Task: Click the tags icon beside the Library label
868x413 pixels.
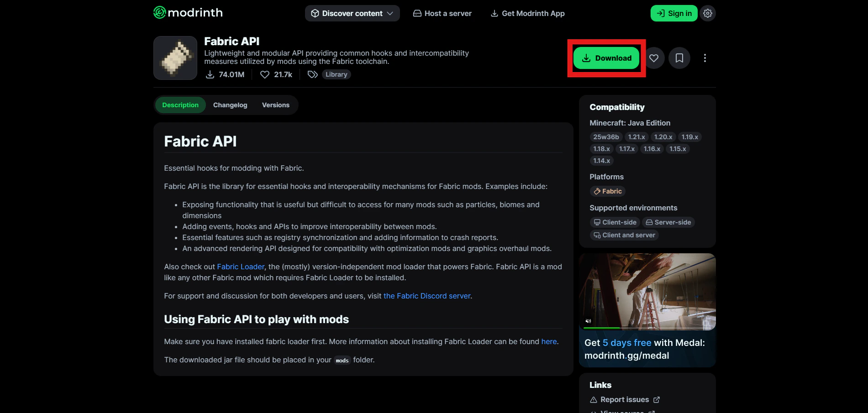Action: pos(313,74)
